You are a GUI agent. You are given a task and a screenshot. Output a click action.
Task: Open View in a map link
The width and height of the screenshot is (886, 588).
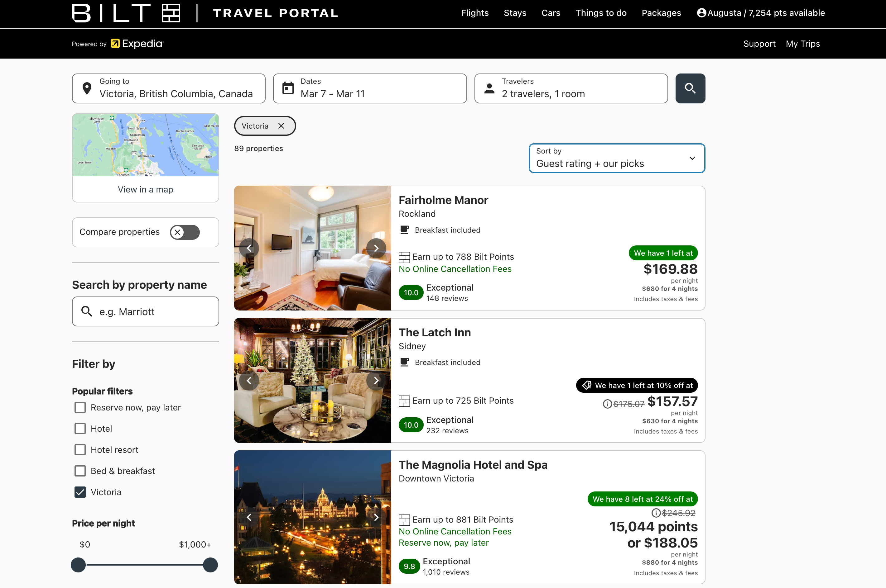coord(145,189)
